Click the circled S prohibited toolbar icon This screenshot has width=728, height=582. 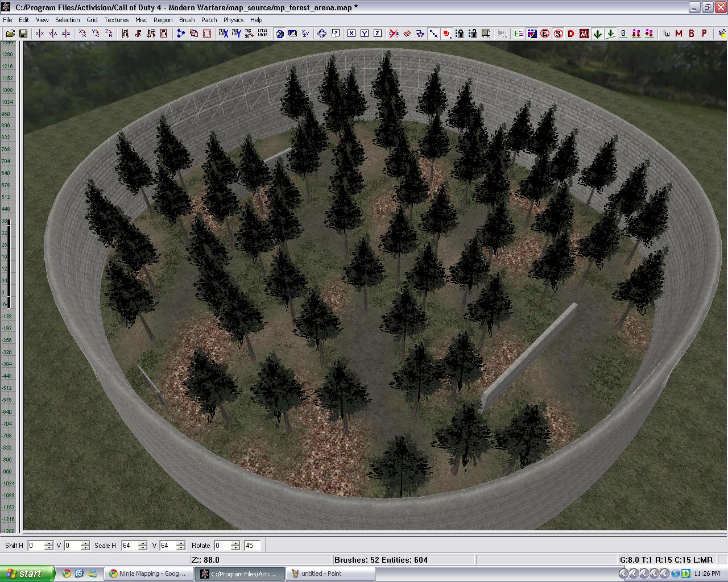(558, 34)
